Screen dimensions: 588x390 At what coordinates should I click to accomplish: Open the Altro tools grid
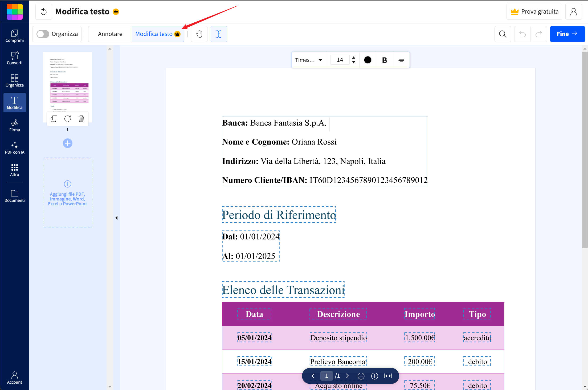14,170
